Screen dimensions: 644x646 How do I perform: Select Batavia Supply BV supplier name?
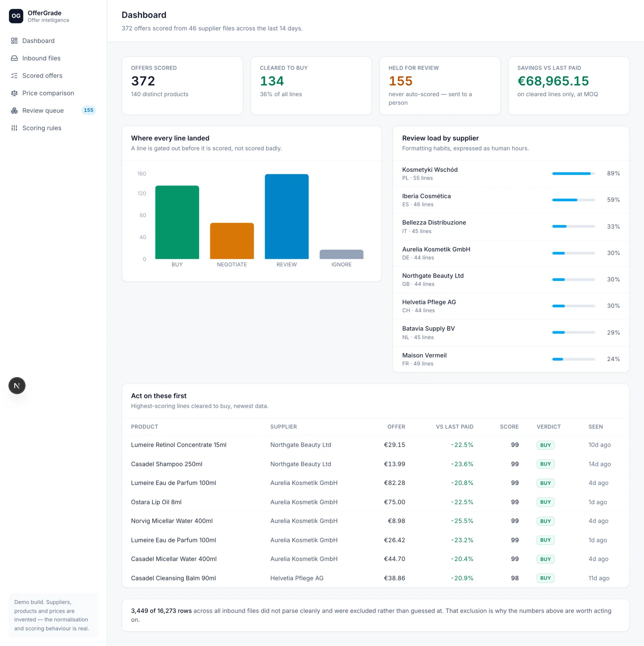(428, 328)
